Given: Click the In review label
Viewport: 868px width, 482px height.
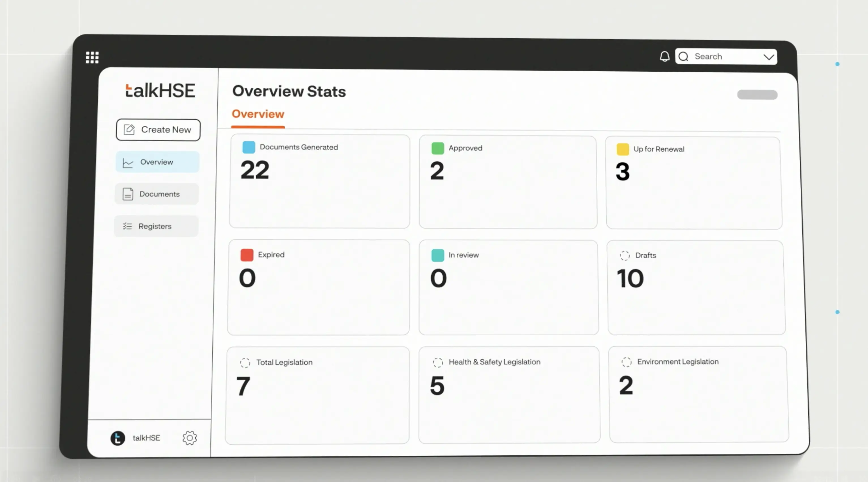Looking at the screenshot, I should point(464,255).
